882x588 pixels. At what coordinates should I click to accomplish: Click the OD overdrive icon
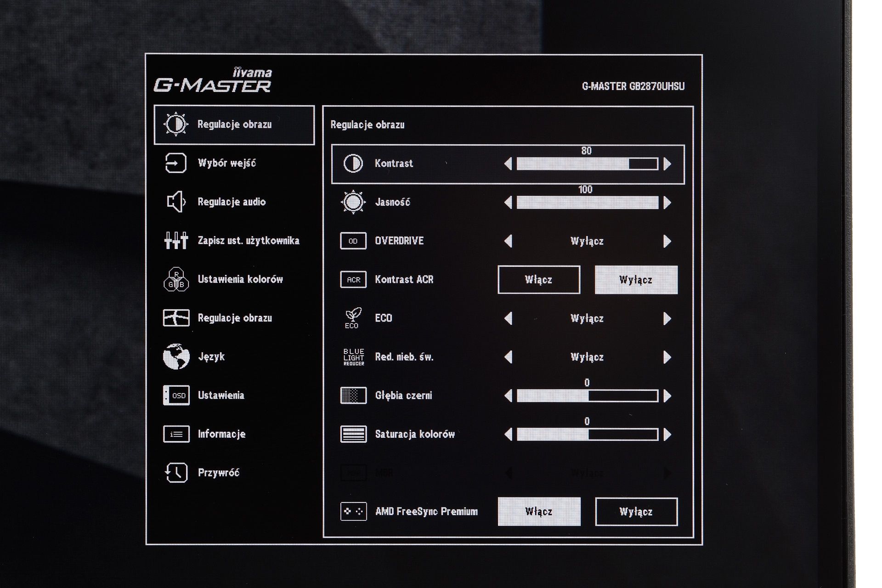click(x=353, y=241)
